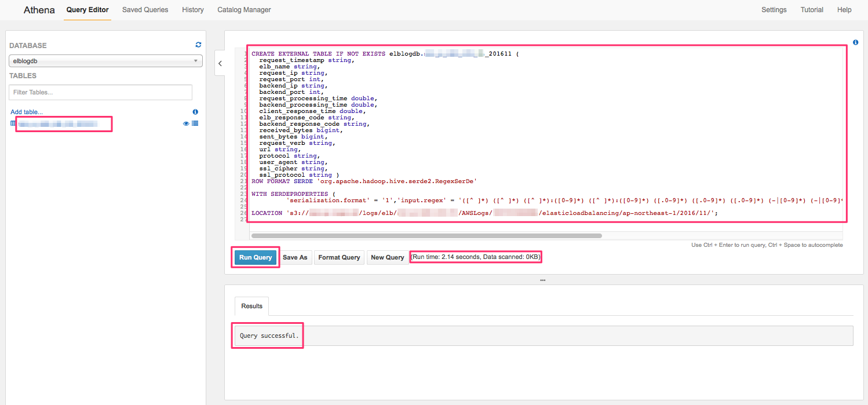868x405 pixels.
Task: Click the info icon beside Add table
Action: (195, 111)
